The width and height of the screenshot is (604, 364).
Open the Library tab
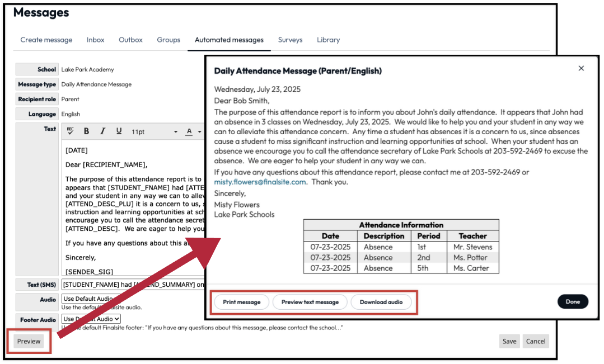pyautogui.click(x=328, y=40)
